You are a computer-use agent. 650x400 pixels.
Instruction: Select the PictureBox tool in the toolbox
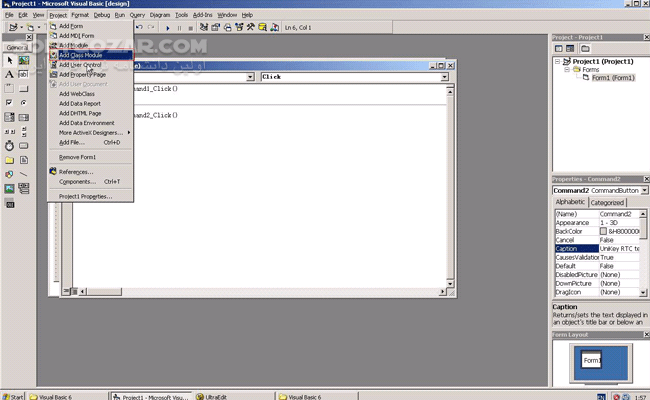coord(23,60)
